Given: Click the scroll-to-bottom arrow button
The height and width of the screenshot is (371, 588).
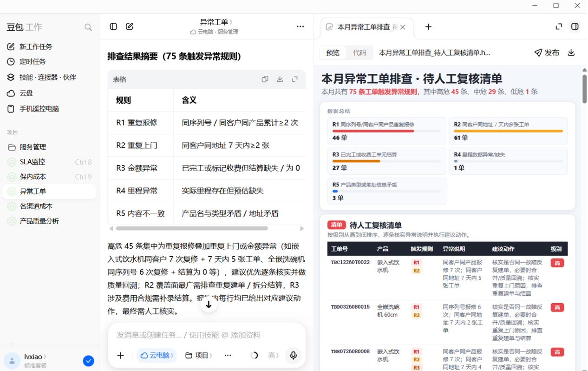Looking at the screenshot, I should (209, 305).
